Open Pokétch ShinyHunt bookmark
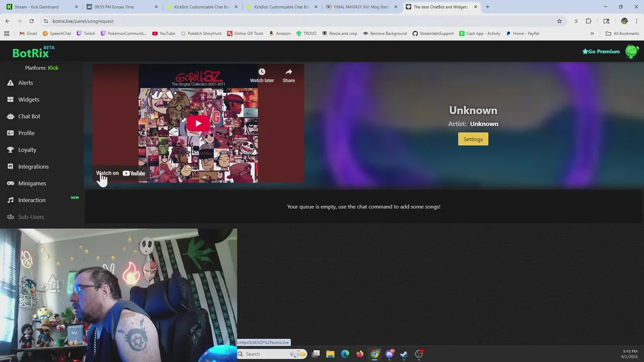The height and width of the screenshot is (362, 644). click(x=201, y=34)
